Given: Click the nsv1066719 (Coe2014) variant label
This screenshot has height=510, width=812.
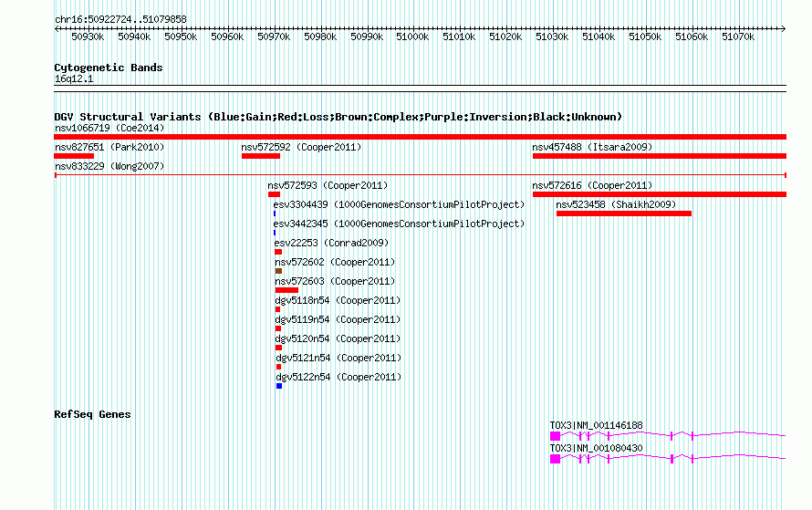Looking at the screenshot, I should (x=109, y=128).
